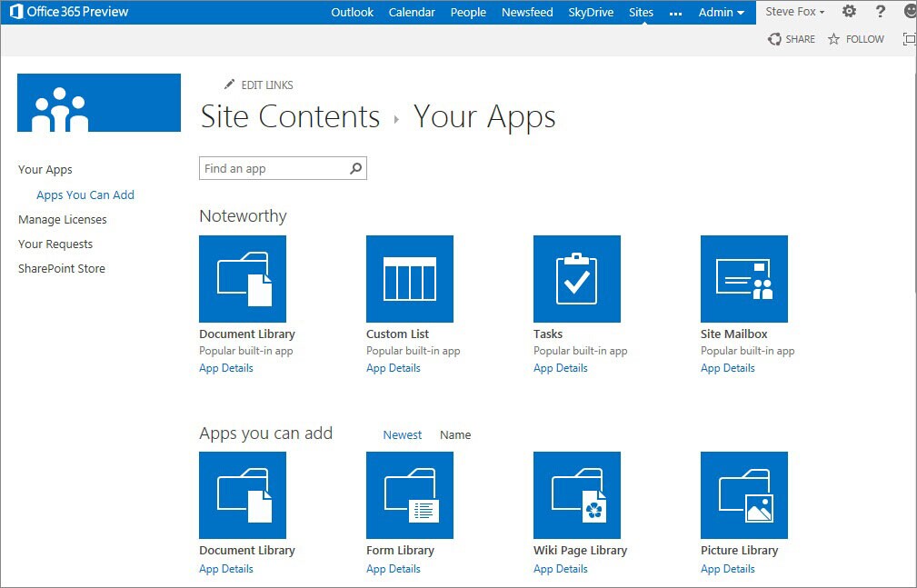Viewport: 917px width, 588px height.
Task: Click the Edit Links pencil icon
Action: (229, 85)
